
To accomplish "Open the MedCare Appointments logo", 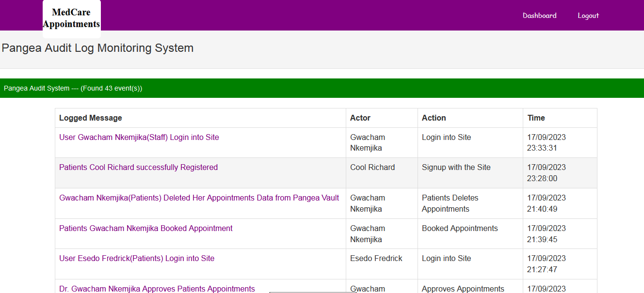I will pyautogui.click(x=71, y=18).
